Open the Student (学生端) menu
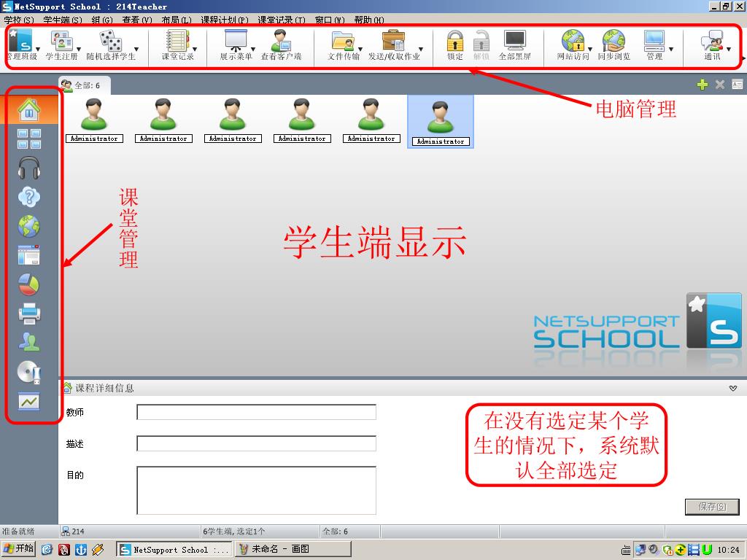The width and height of the screenshot is (747, 560). point(63,20)
